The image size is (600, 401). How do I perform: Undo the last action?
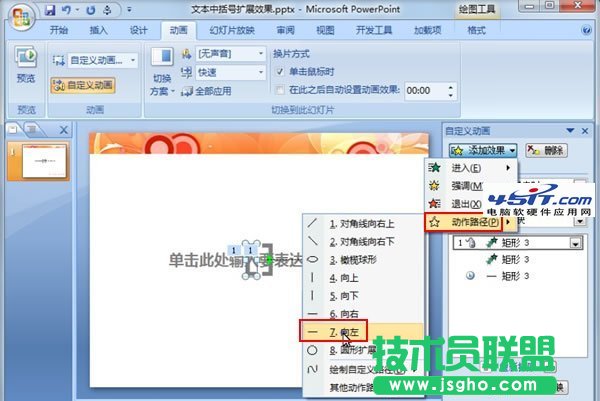67,10
